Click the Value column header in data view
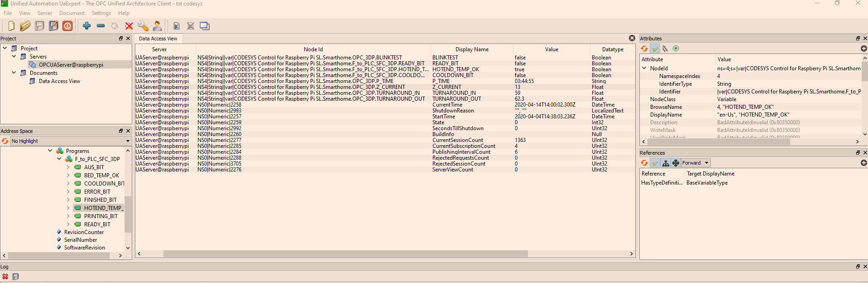 tap(551, 49)
